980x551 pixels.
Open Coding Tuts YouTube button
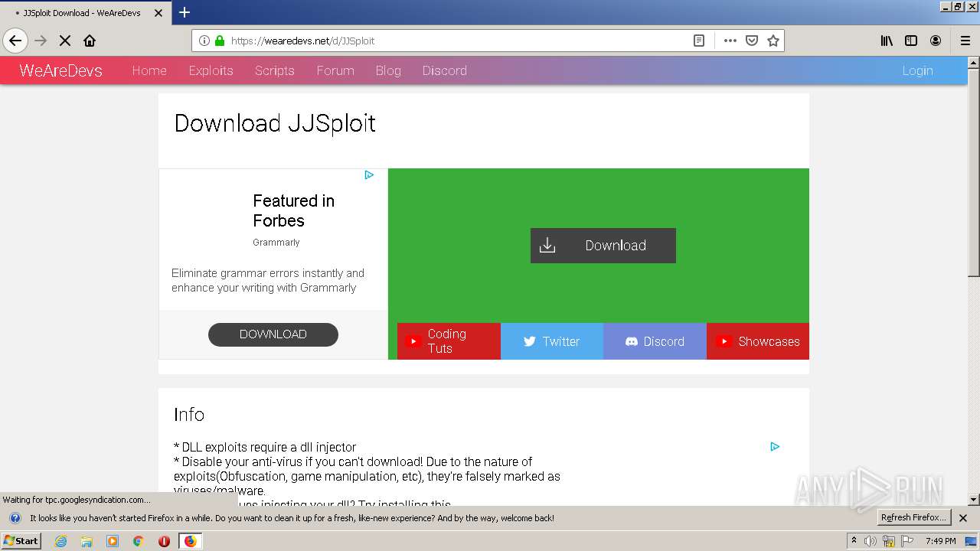point(449,341)
